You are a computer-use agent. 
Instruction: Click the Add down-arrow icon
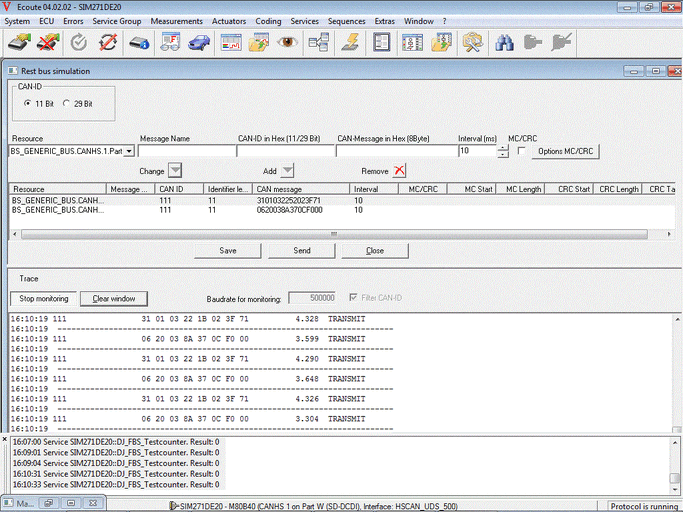tap(287, 171)
